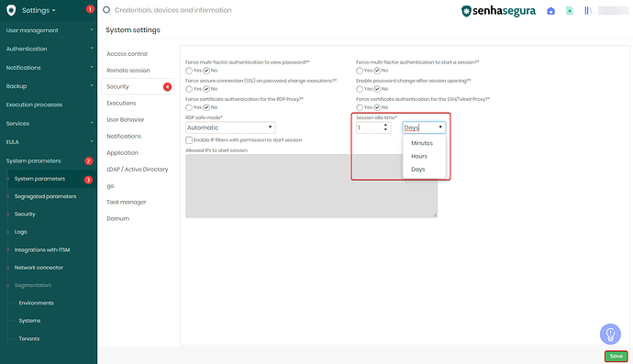
Task: Select Yes for password change after session opening
Action: (x=360, y=89)
